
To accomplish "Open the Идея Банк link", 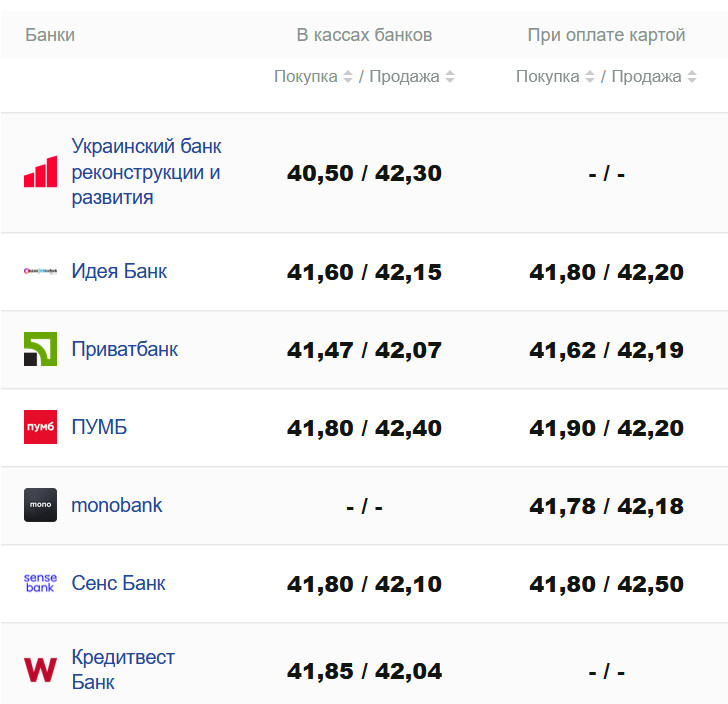I will (x=119, y=271).
